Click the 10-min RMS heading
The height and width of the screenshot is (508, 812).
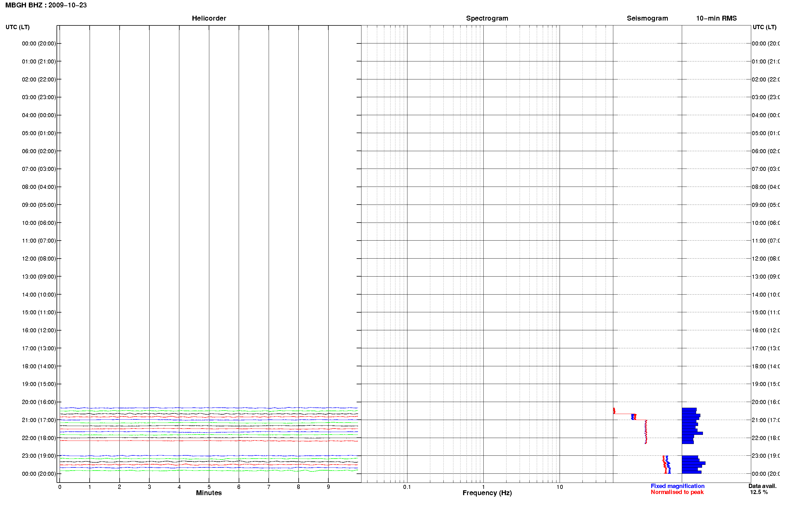pyautogui.click(x=716, y=18)
